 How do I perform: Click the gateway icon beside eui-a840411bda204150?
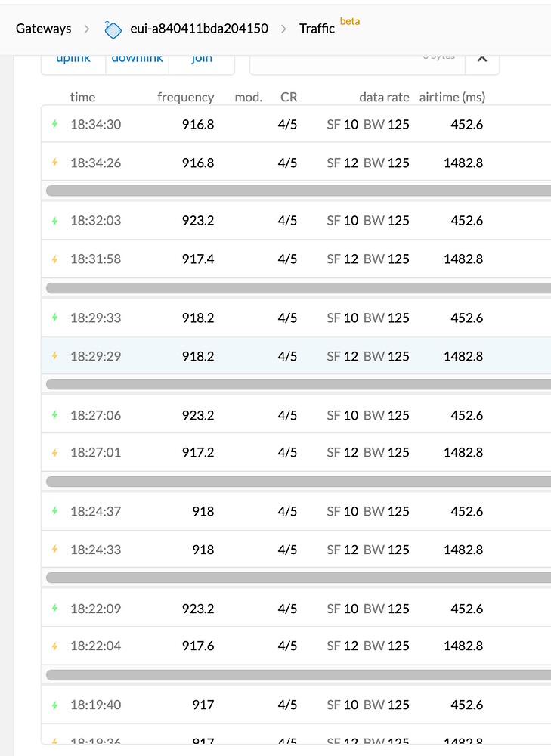pos(113,30)
